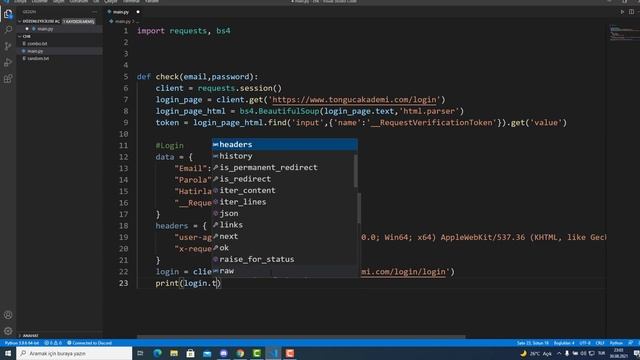Click the Python language mode indicator
Image resolution: width=640 pixels, height=360 pixels.
point(616,343)
